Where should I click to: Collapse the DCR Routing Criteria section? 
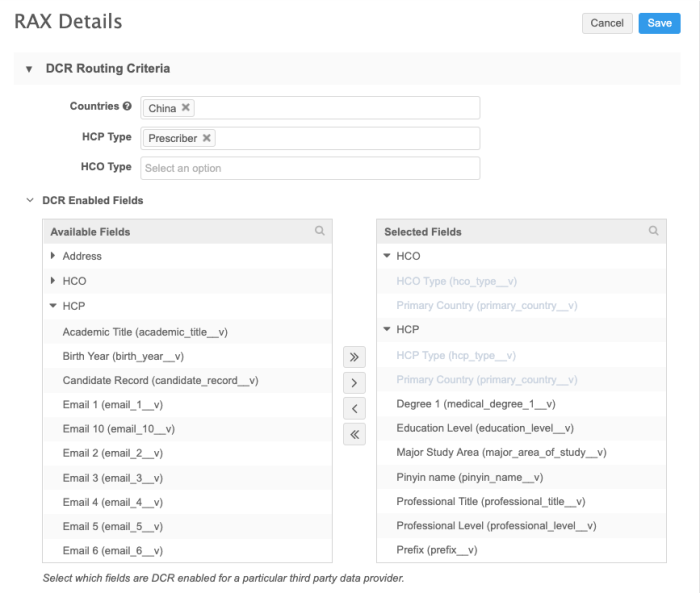coord(29,70)
